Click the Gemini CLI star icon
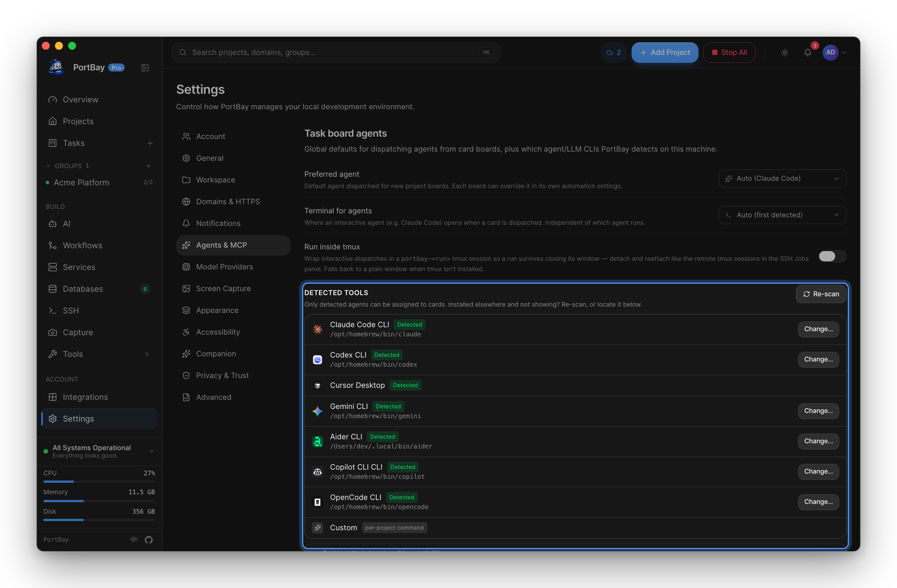The height and width of the screenshot is (588, 897). pos(318,411)
